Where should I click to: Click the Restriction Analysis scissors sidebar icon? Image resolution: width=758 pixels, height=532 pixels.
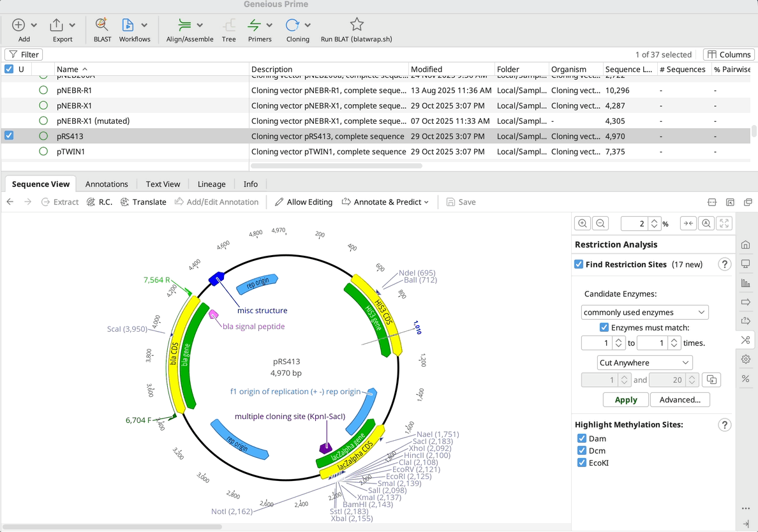click(745, 340)
